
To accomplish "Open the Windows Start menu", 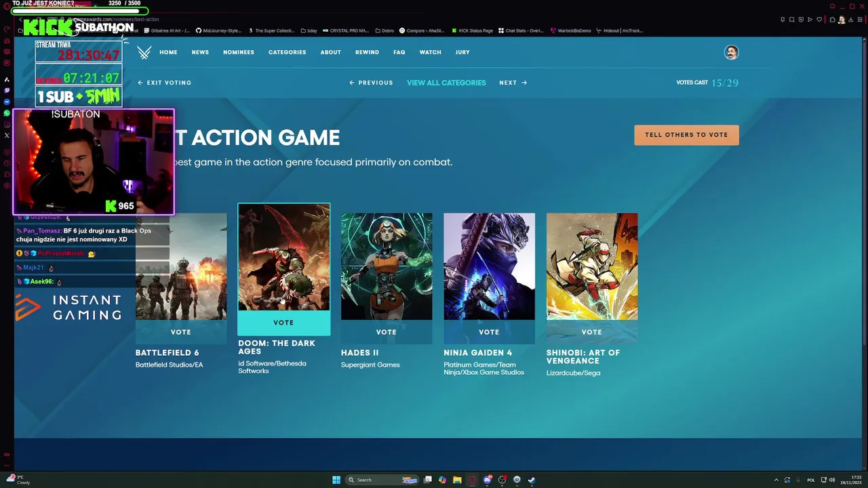I will 336,480.
